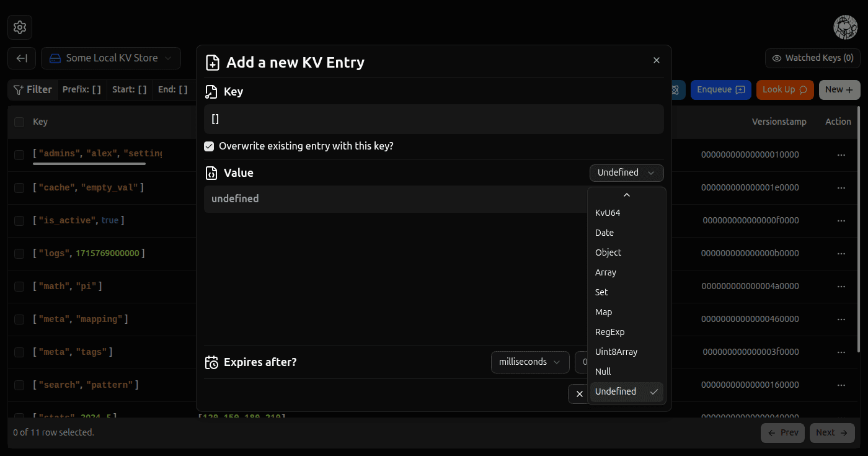The height and width of the screenshot is (456, 868).
Task: Choose KvU64 value type
Action: coord(626,213)
